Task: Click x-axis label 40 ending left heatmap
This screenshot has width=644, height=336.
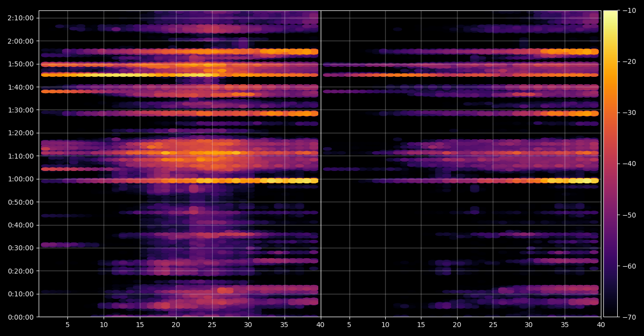Action: point(321,325)
